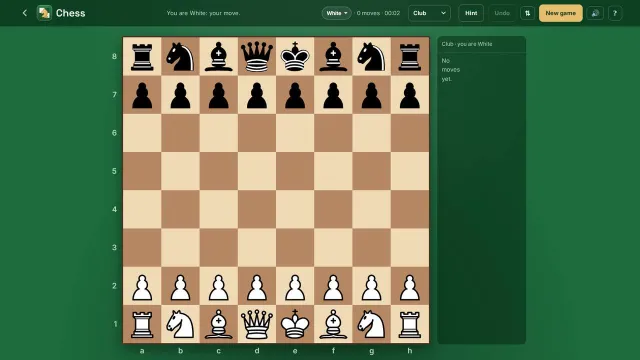This screenshot has height=360, width=640.
Task: Click the black queen on d8
Action: [x=257, y=56]
